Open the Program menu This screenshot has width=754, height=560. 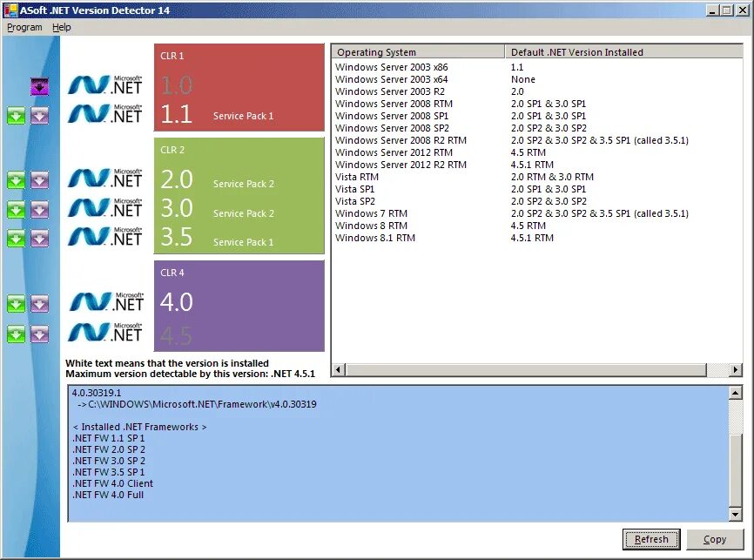[24, 27]
